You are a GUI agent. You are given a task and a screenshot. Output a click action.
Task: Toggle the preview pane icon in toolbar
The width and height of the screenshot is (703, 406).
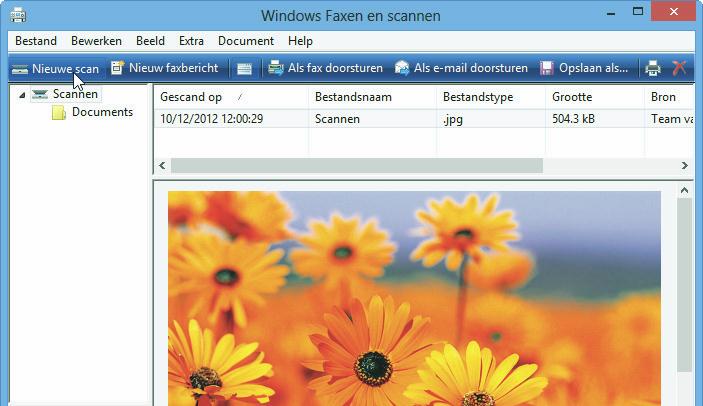click(244, 69)
